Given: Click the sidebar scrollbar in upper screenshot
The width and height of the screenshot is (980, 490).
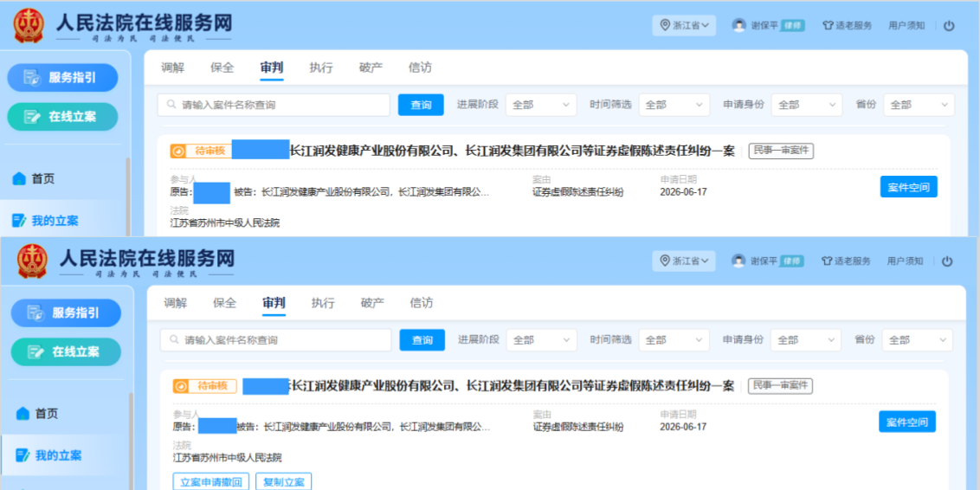Looking at the screenshot, I should coord(129,197).
